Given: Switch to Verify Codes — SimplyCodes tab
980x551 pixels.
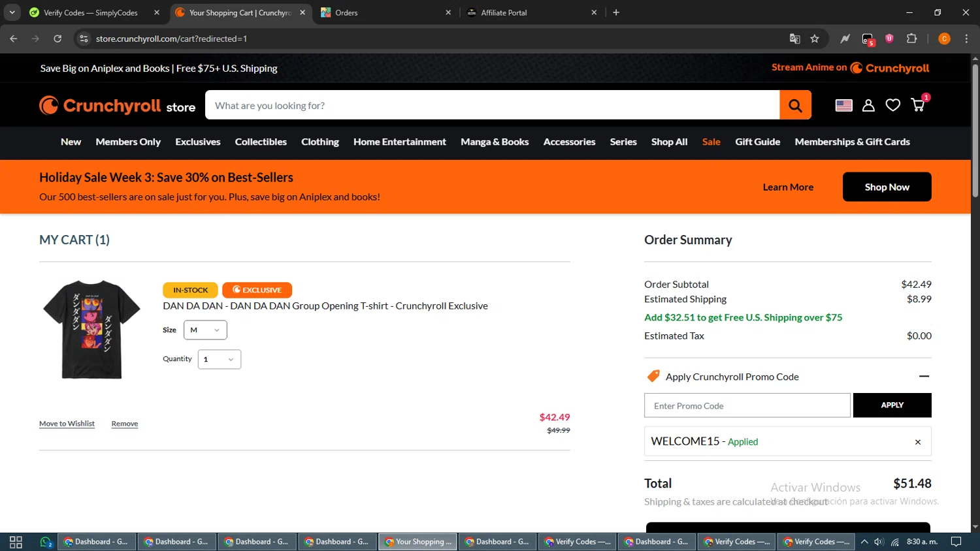Looking at the screenshot, I should [x=90, y=12].
